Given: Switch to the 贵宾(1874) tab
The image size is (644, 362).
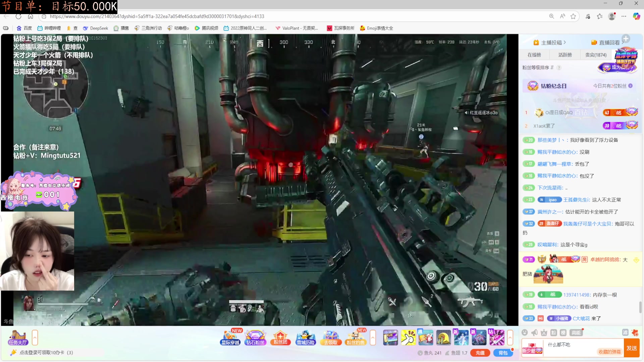Looking at the screenshot, I should tap(596, 55).
